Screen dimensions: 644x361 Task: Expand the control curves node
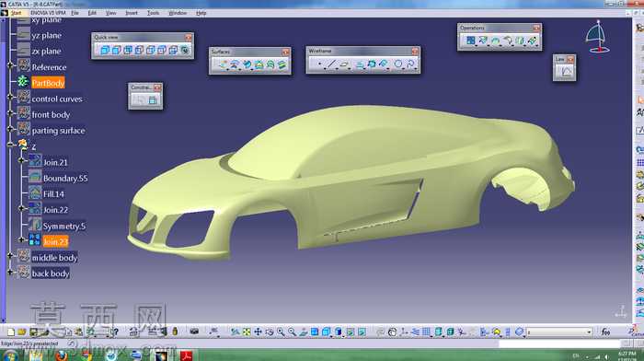pos(10,97)
